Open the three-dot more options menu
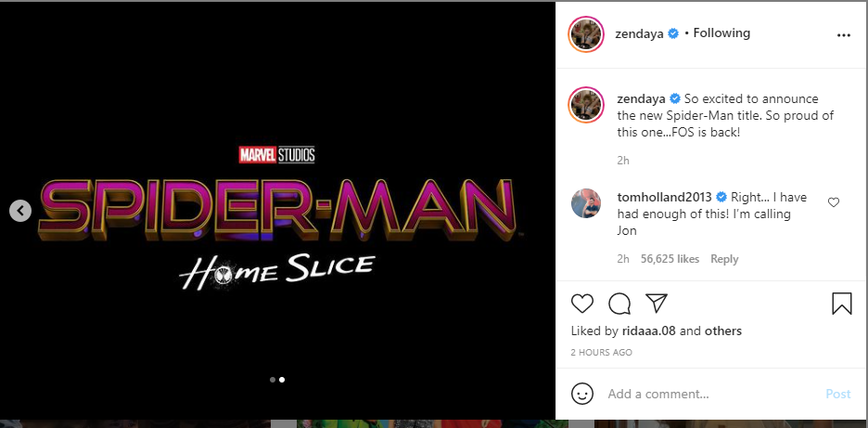Viewport: 868px width, 428px height. click(x=843, y=34)
